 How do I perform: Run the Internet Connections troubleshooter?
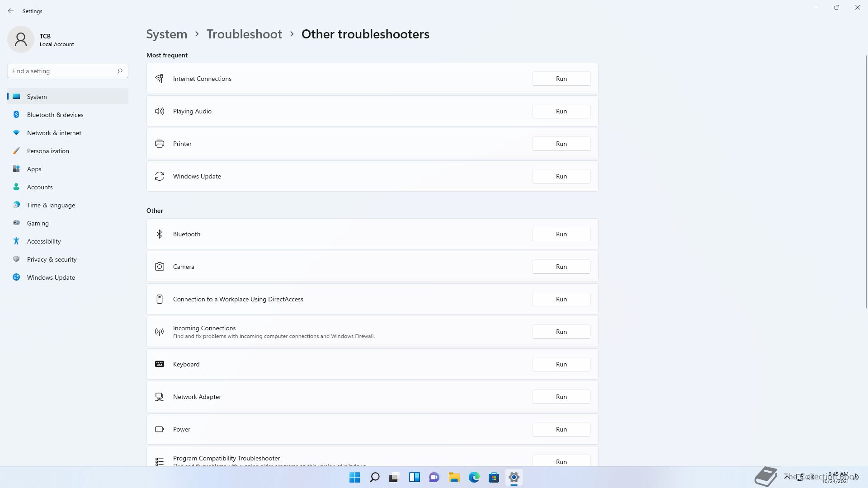click(561, 79)
